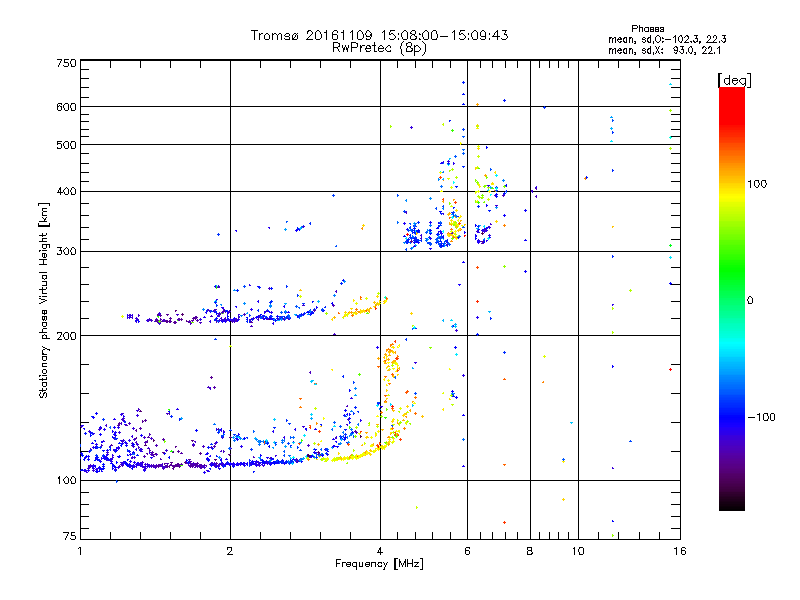Click the x-axis tick label '16'

(x=680, y=551)
